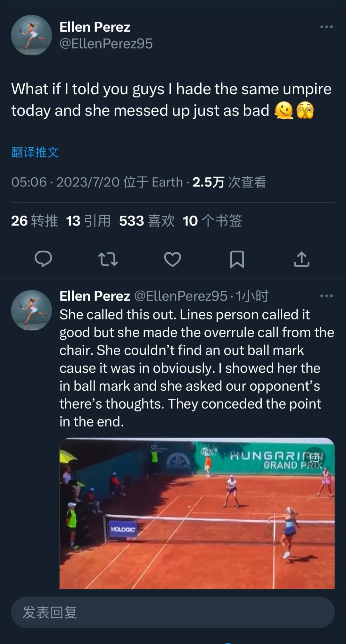The image size is (346, 644).
Task: Open three-dot menu on reply tweet
Action: coord(326,296)
